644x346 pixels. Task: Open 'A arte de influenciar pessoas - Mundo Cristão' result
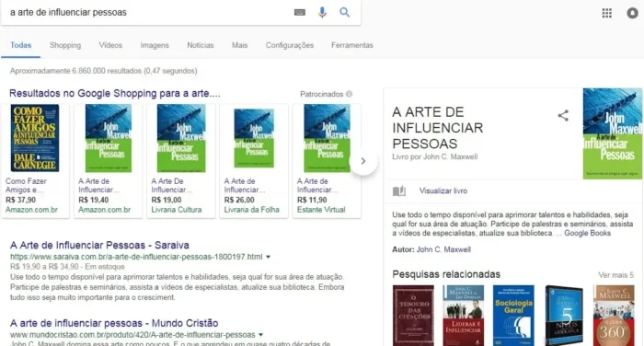tap(114, 323)
